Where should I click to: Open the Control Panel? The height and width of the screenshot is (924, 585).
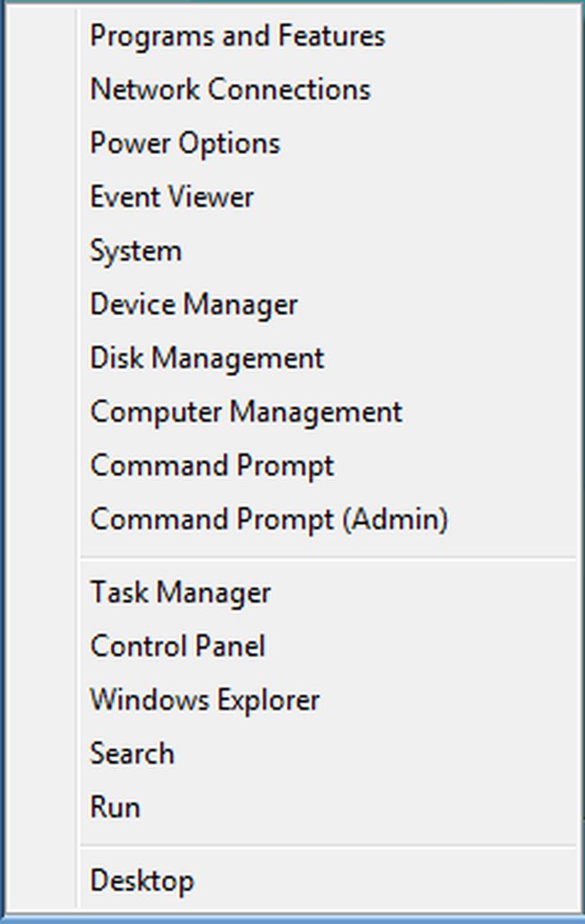click(177, 646)
